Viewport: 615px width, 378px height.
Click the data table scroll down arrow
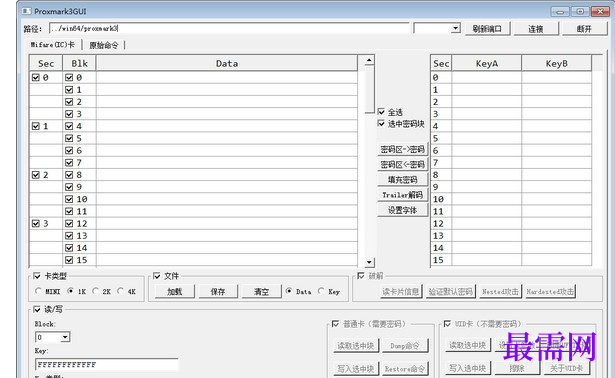pos(369,262)
